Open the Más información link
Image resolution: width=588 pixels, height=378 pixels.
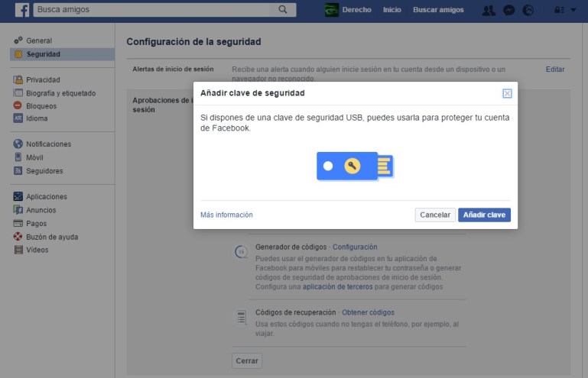(226, 215)
